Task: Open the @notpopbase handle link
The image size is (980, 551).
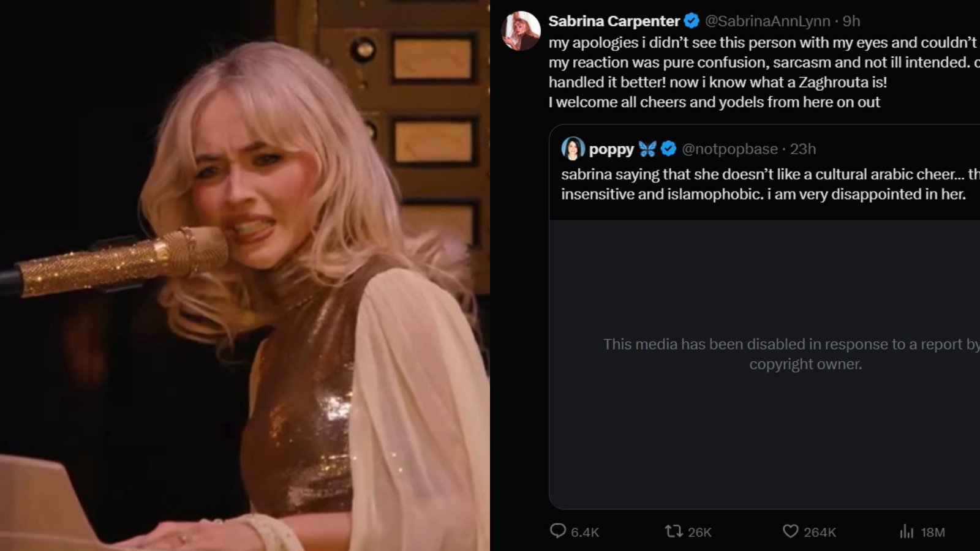Action: (729, 149)
